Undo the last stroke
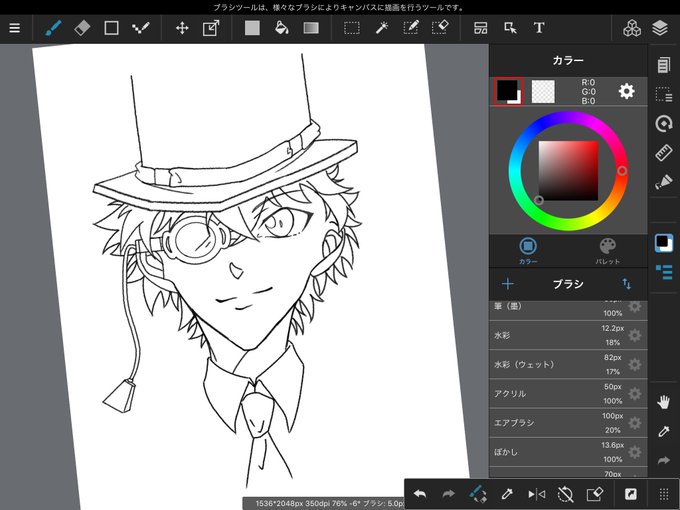The height and width of the screenshot is (510, 680). (419, 494)
